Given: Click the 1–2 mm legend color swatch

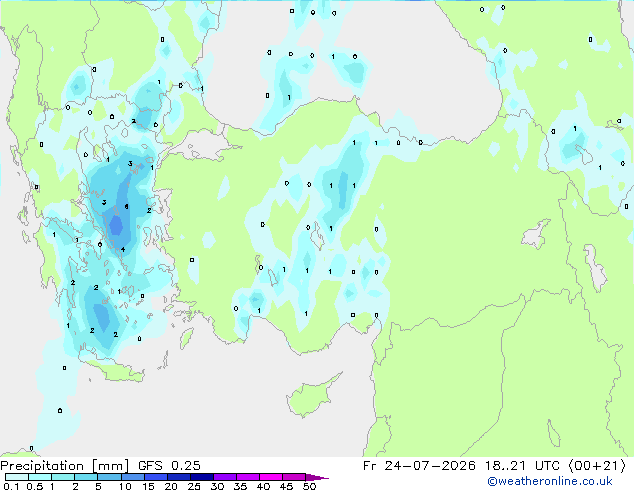Looking at the screenshot, I should [x=63, y=477].
